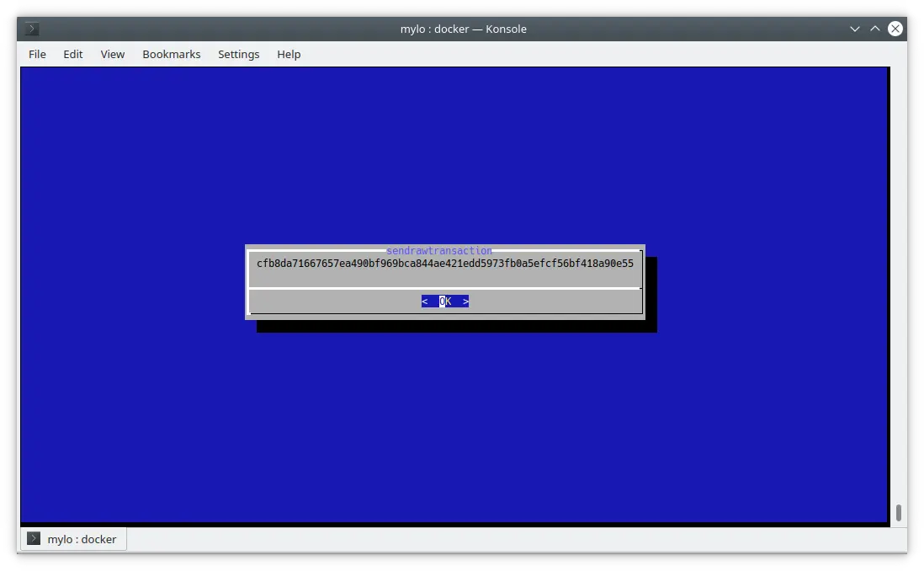
Task: Click the transaction hash text
Action: coord(444,264)
